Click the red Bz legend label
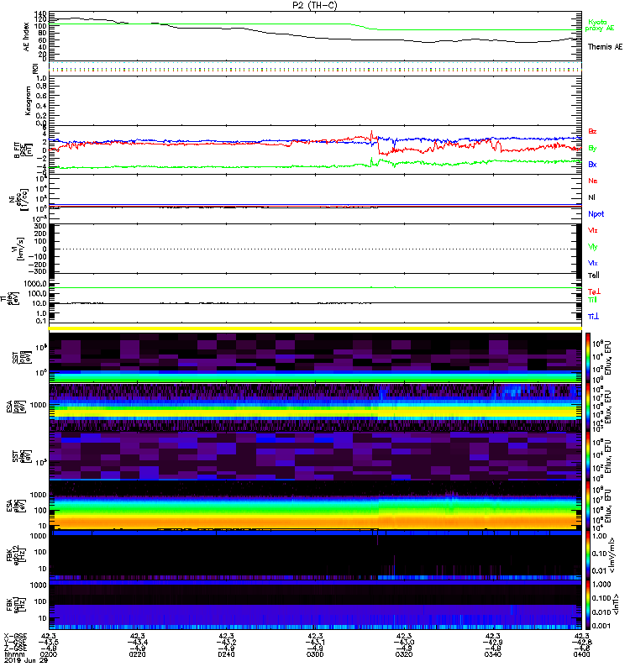Screen dimensions: 630x672 (x=592, y=131)
